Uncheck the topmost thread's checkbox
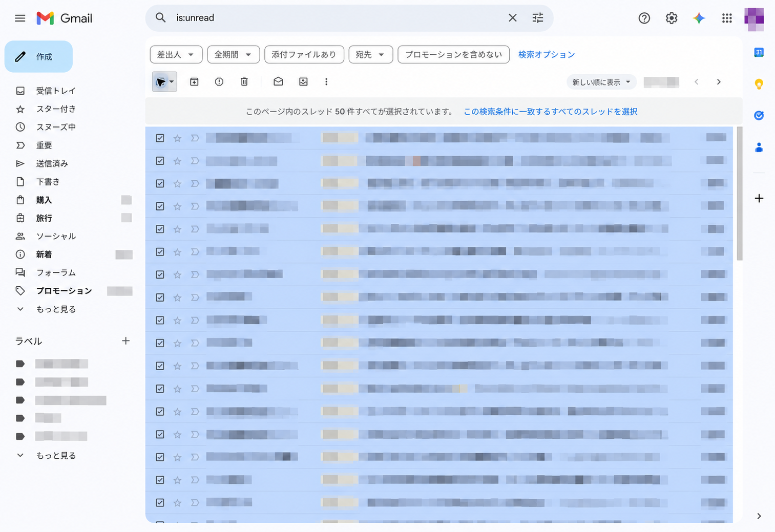Viewport: 775px width, 532px height. click(160, 138)
